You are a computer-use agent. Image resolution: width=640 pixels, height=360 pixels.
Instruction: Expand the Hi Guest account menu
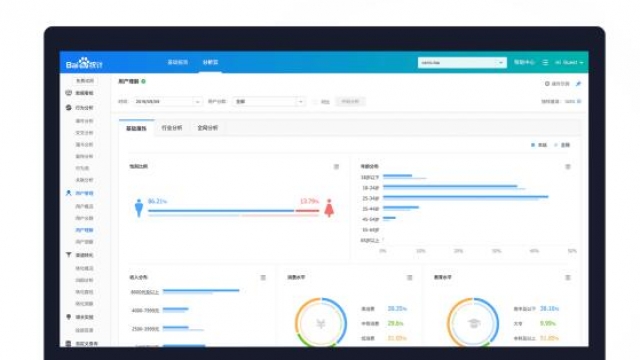[569, 62]
